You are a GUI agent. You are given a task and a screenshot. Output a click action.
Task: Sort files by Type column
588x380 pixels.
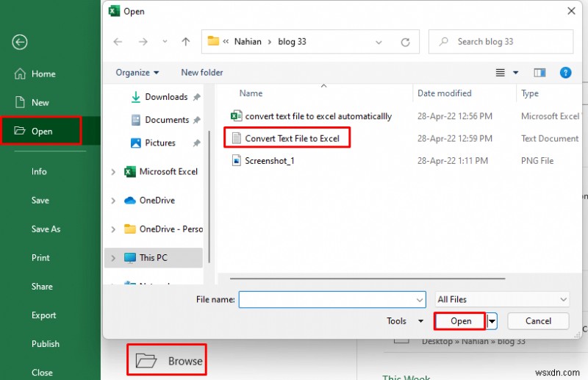click(x=529, y=93)
